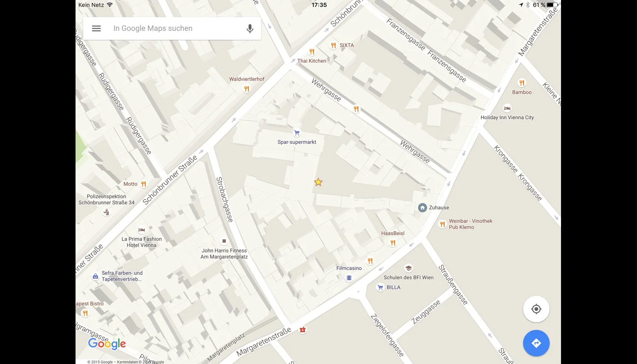Tap the Schulen des BFI Wien school icon

point(409,268)
